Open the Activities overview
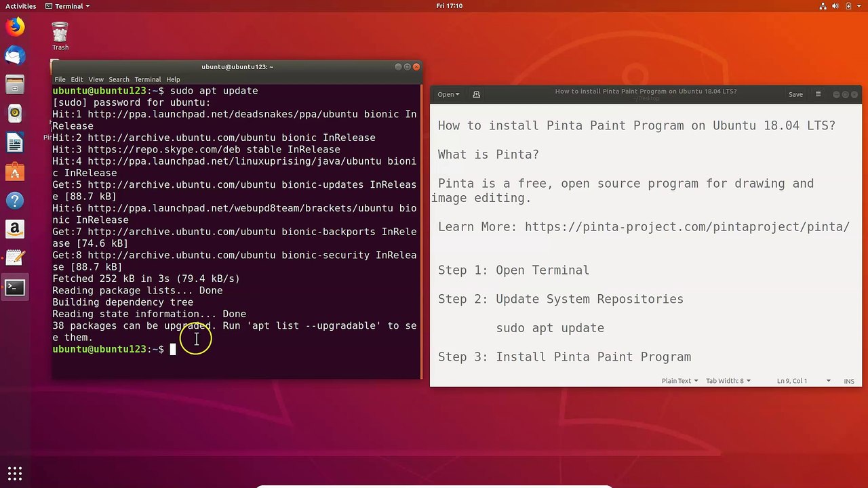Screen dimensions: 868x488 point(21,6)
